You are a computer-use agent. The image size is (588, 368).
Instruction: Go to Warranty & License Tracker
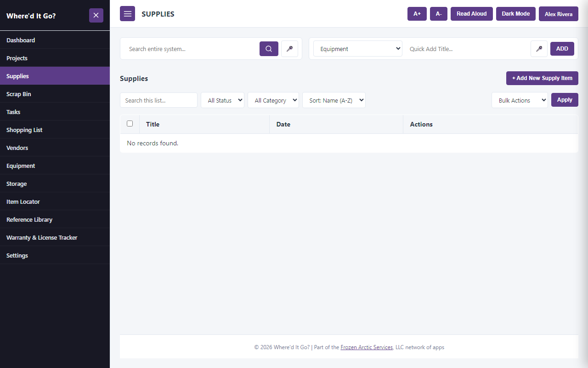pyautogui.click(x=55, y=237)
